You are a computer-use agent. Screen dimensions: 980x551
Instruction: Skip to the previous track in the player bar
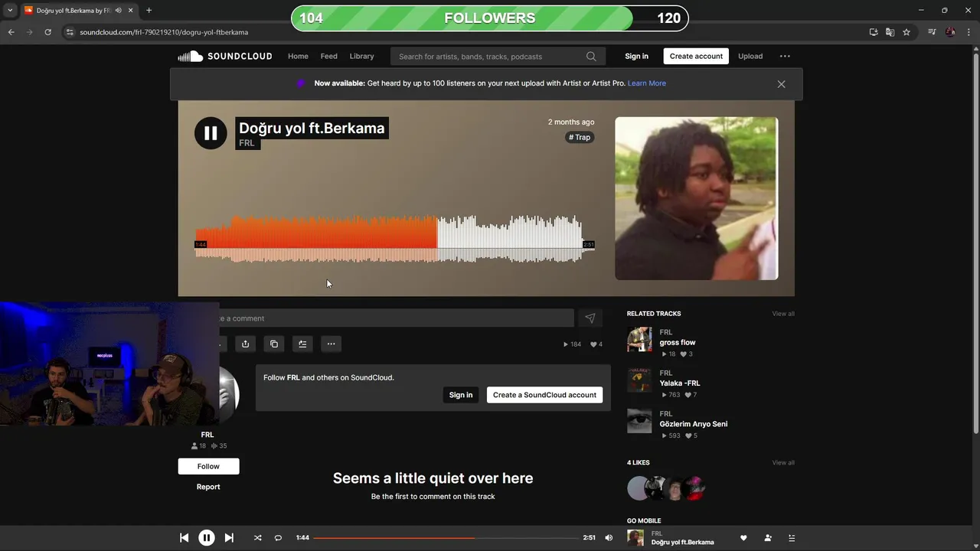(x=184, y=538)
